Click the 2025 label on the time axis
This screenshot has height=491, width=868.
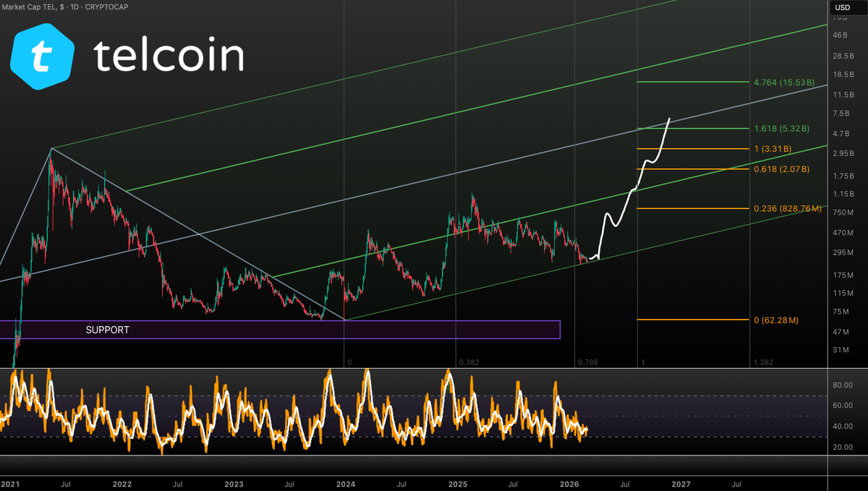459,484
